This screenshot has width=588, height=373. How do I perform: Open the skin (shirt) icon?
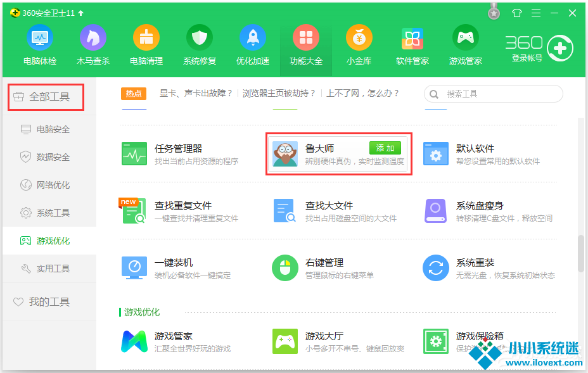pyautogui.click(x=517, y=13)
